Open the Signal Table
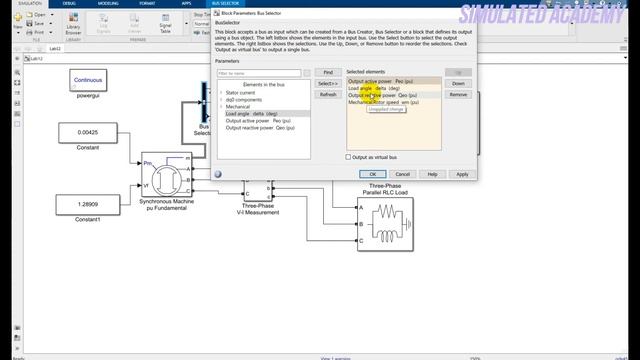Viewport: 640px width, 360px height. (x=165, y=23)
